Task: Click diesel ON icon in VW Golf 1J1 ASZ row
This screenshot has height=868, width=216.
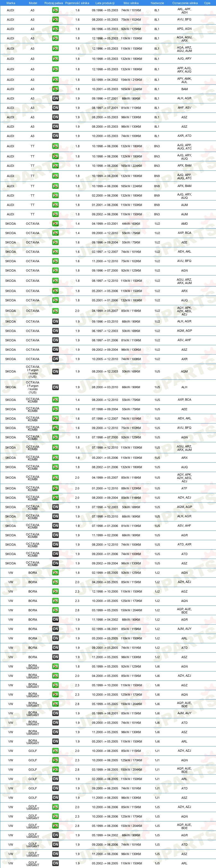Action: point(55,798)
